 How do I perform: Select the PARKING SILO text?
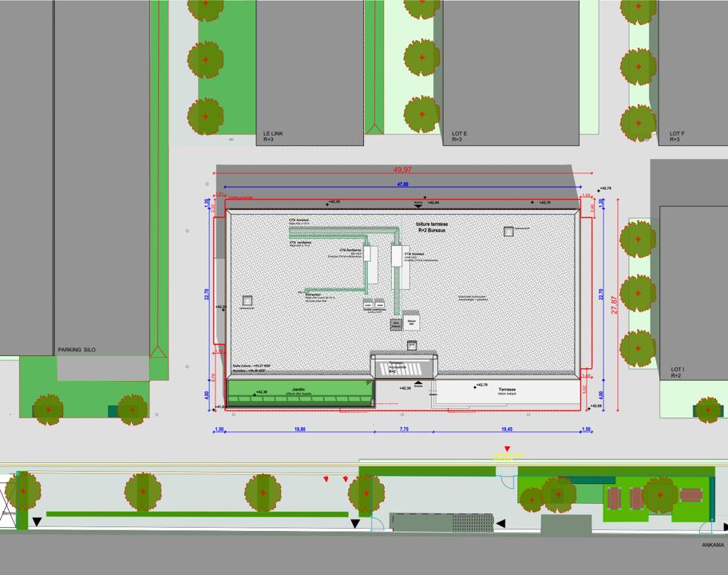coord(77,349)
